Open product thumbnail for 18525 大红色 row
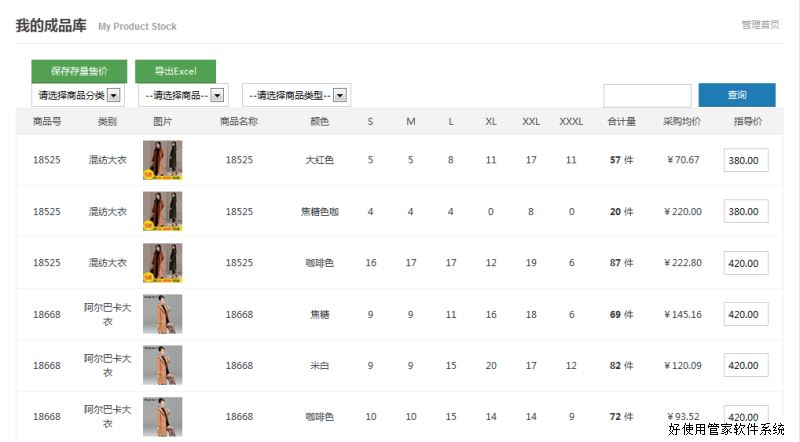This screenshot has width=800, height=442. tap(162, 160)
